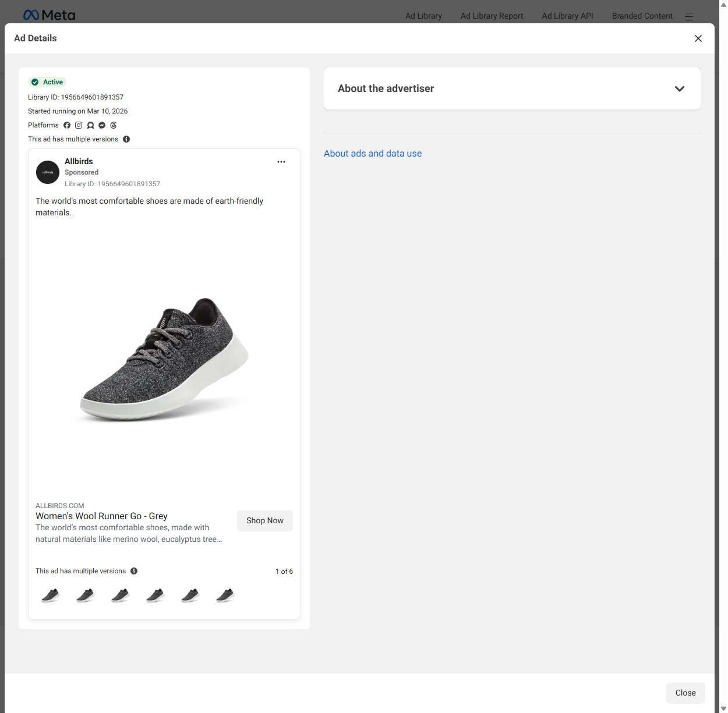Click the Shop Now button
Viewport: 728px width, 713px height.
tap(265, 520)
